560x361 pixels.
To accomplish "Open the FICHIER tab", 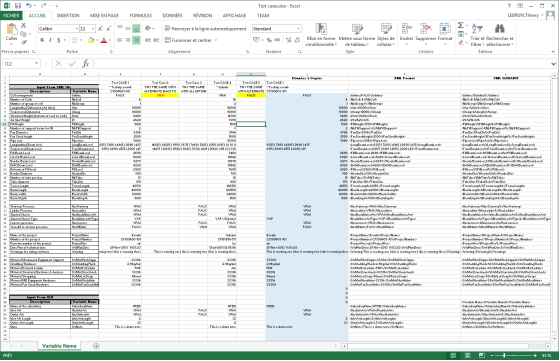I will (11, 15).
